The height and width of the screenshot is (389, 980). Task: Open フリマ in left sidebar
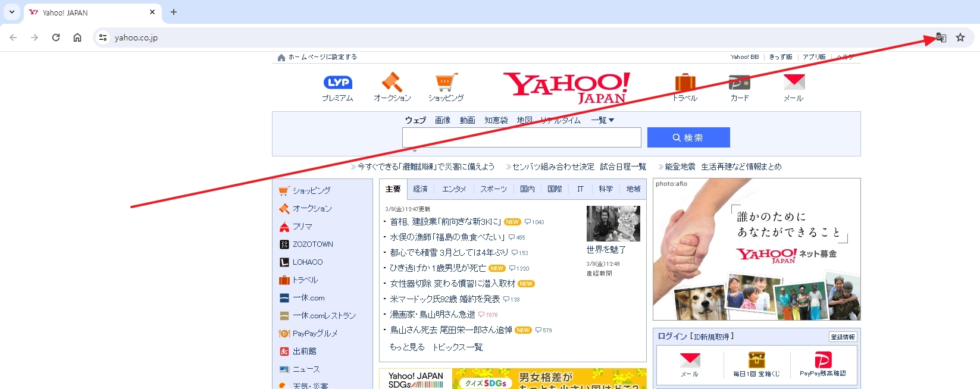point(302,226)
